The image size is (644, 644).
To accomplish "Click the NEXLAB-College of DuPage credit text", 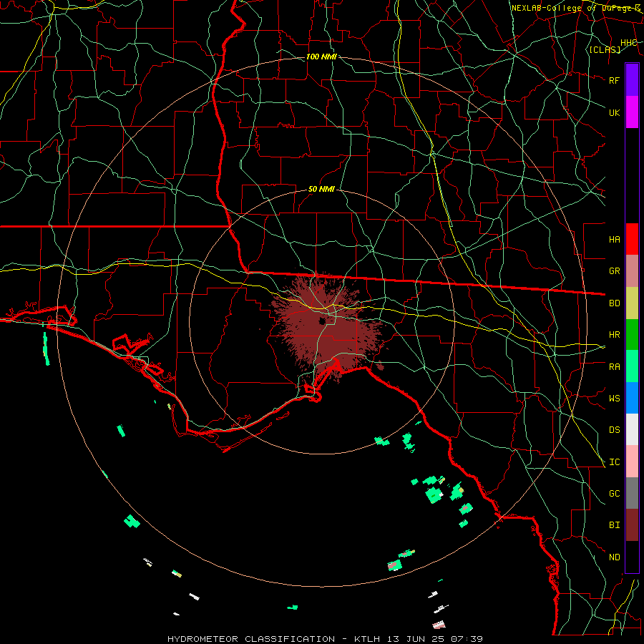I will (x=577, y=8).
